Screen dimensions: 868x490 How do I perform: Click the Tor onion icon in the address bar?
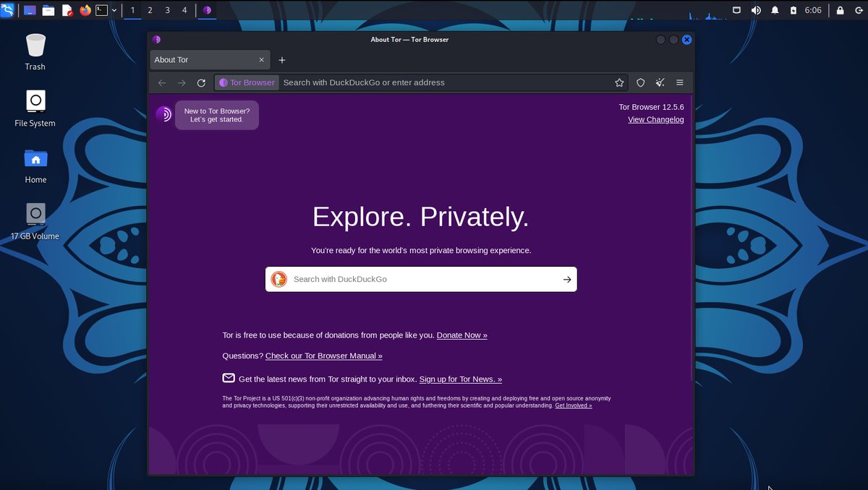224,82
